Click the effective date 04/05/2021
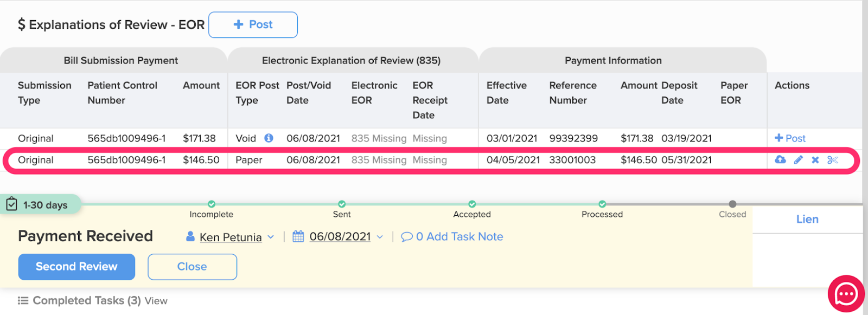This screenshot has width=868, height=315. coord(513,160)
